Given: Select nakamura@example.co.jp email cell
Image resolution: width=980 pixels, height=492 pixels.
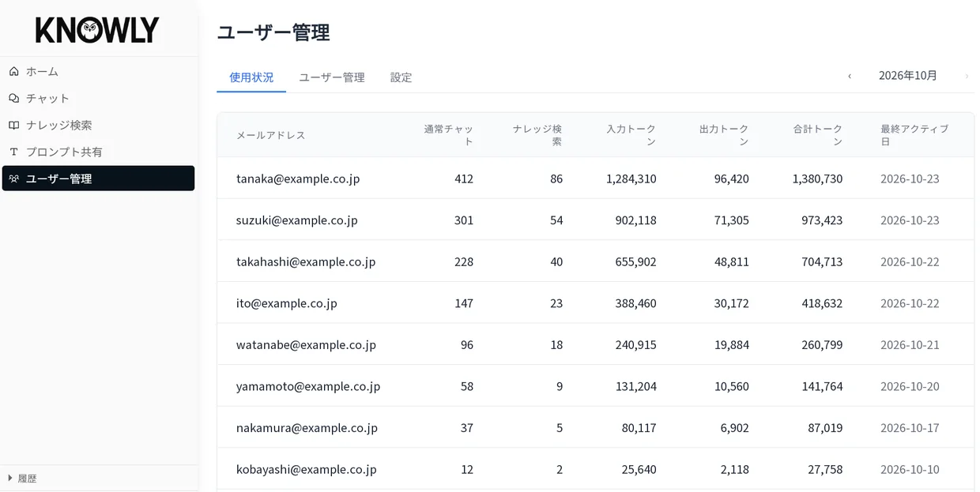Looking at the screenshot, I should [x=307, y=428].
